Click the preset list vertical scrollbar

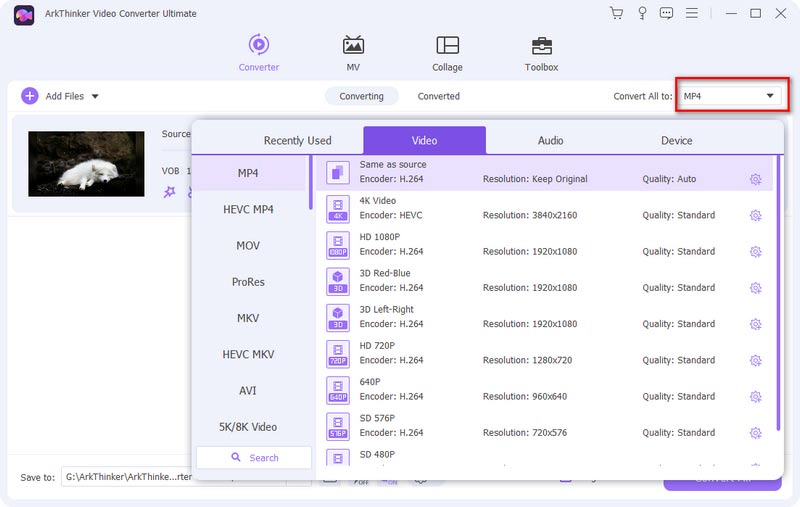(x=778, y=293)
